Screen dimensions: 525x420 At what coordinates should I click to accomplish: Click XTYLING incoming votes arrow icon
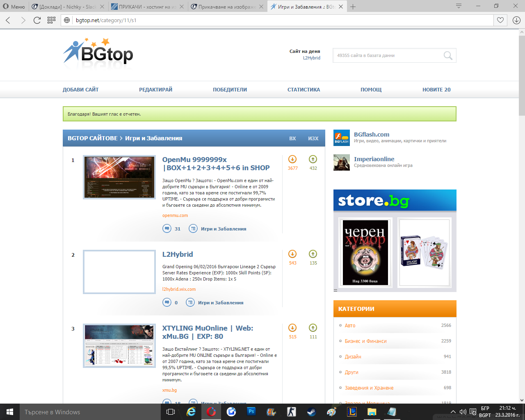pos(292,328)
